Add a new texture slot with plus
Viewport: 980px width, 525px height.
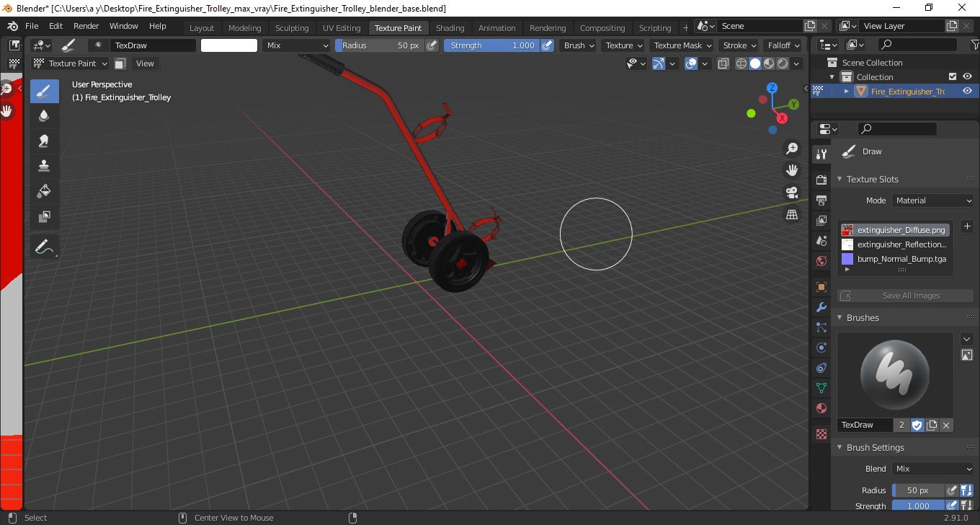tap(967, 226)
